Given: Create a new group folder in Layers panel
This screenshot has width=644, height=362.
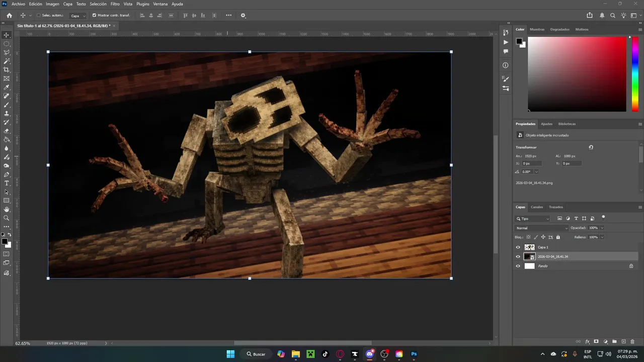Looking at the screenshot, I should tap(614, 341).
